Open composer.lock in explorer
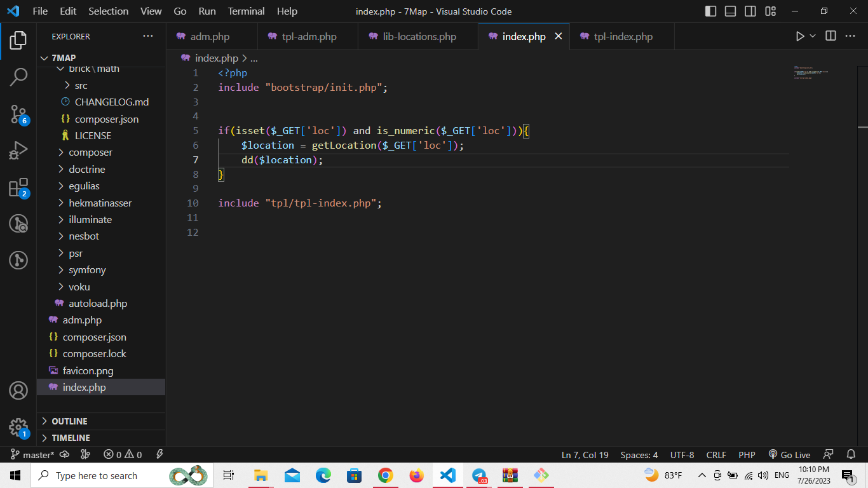This screenshot has width=868, height=488. coord(101,353)
